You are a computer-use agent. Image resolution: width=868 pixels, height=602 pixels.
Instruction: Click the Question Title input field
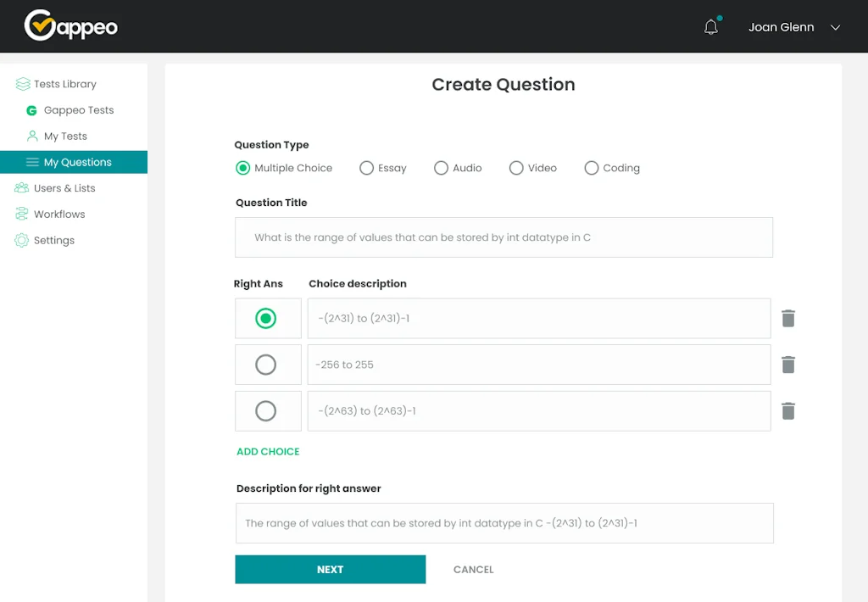pos(504,237)
